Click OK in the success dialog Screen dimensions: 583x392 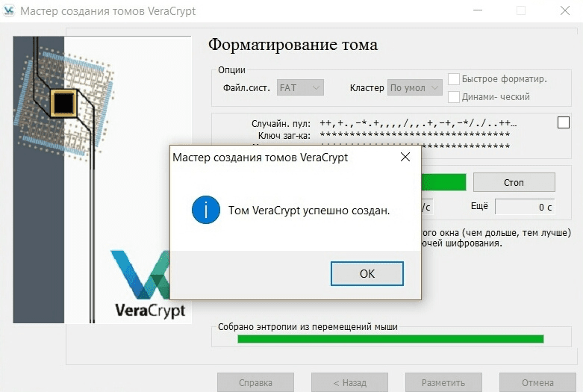pos(367,274)
